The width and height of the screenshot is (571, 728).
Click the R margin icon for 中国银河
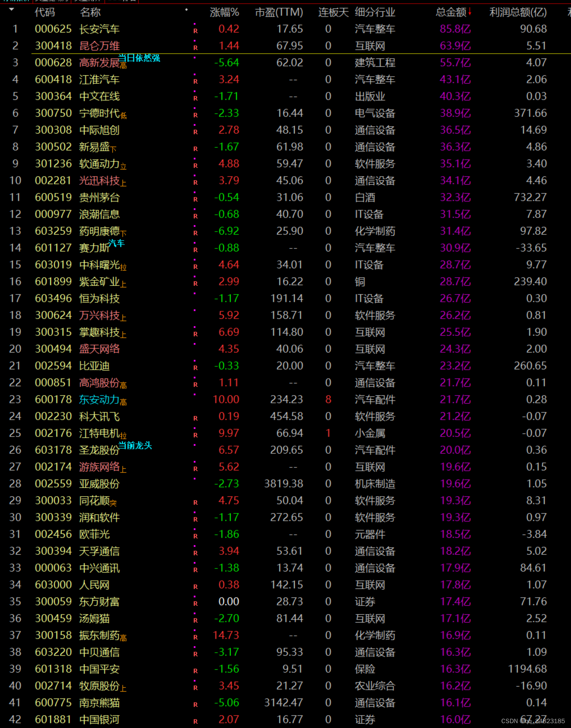point(195,722)
